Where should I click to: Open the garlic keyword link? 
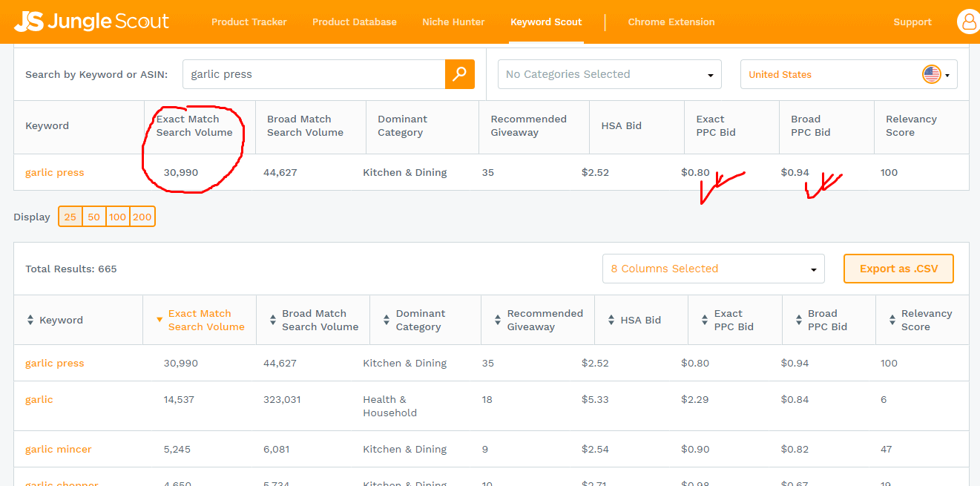[39, 399]
